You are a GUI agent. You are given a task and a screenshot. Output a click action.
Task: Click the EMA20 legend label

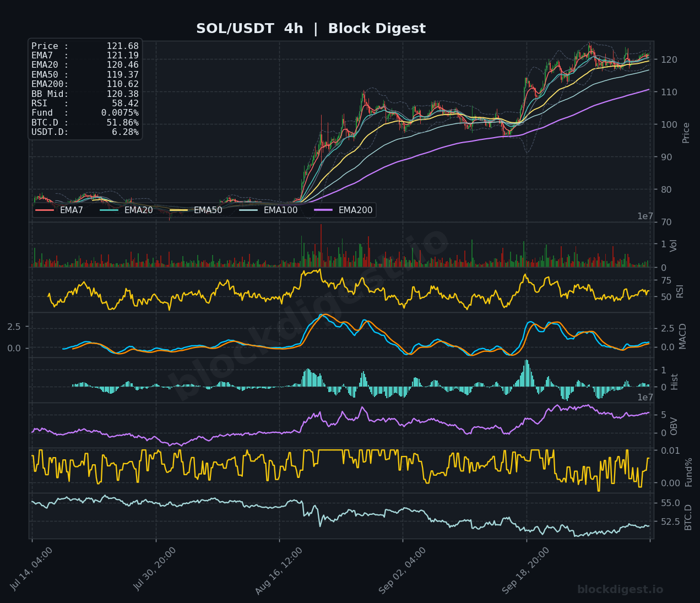point(138,210)
